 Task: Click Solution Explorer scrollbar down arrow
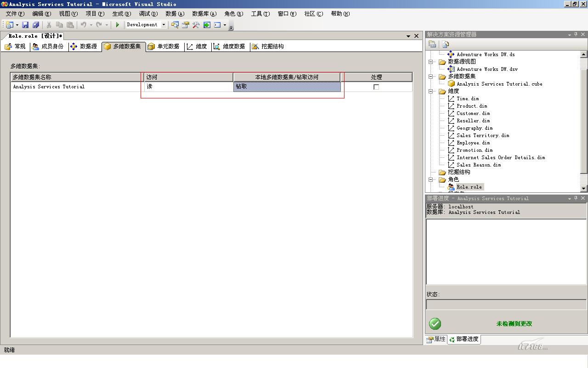coord(584,189)
